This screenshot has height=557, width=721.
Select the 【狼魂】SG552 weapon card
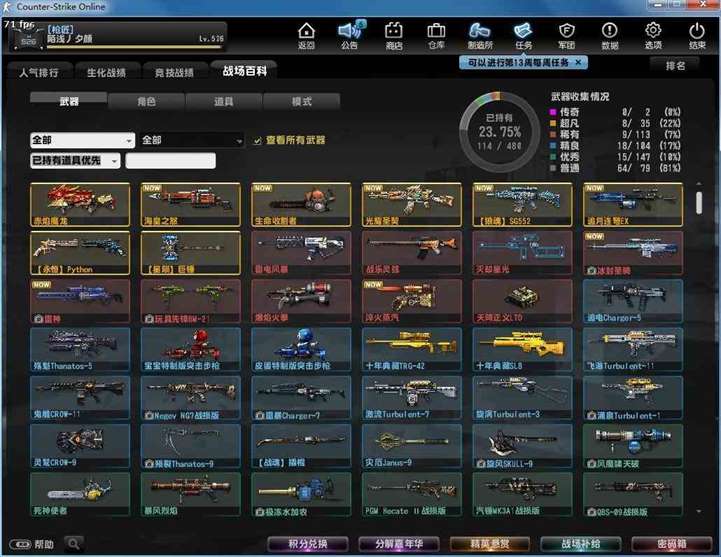click(x=522, y=204)
